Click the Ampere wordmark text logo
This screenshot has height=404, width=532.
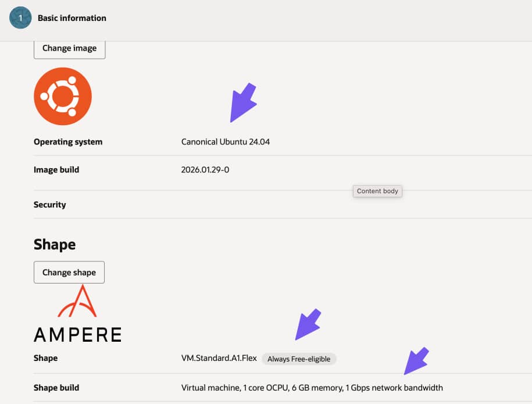point(78,335)
